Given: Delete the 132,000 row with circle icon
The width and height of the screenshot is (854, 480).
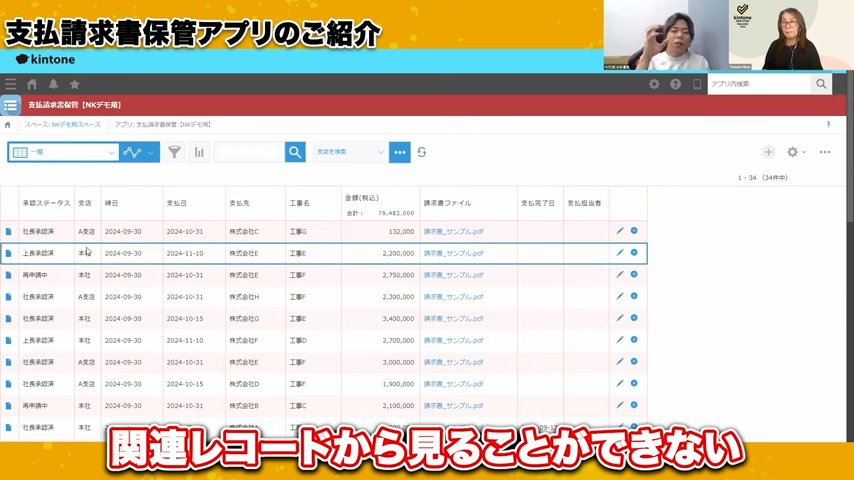Looking at the screenshot, I should (x=634, y=231).
